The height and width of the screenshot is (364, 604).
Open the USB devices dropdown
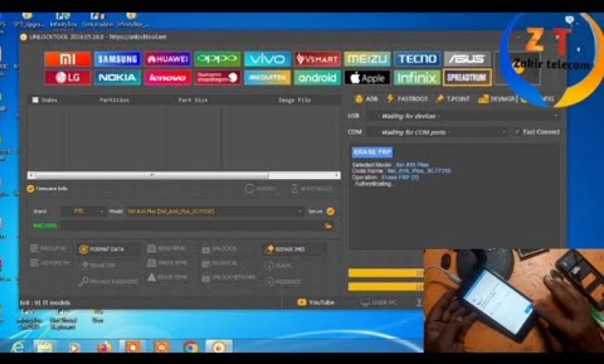pos(463,116)
